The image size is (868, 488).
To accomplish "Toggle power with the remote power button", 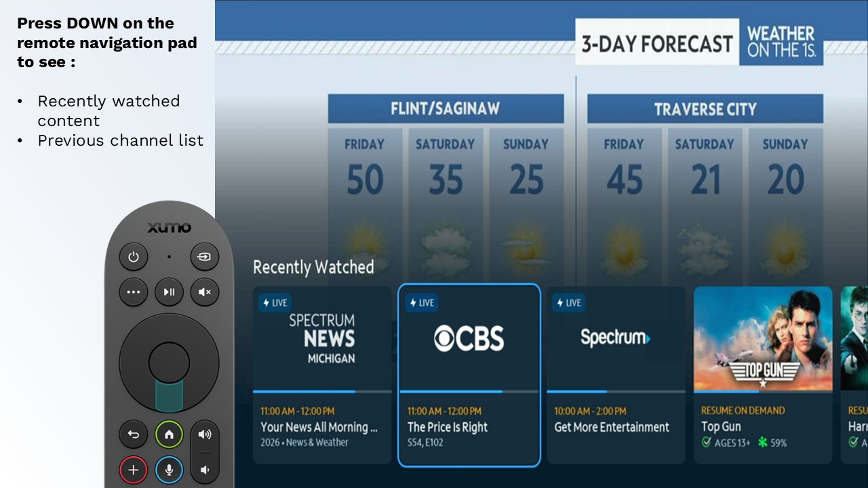I will (133, 256).
